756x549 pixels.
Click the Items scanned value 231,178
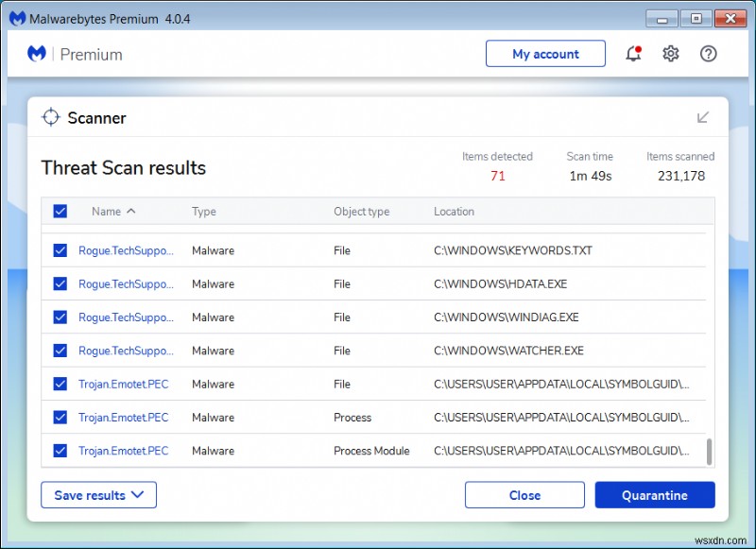click(x=680, y=176)
